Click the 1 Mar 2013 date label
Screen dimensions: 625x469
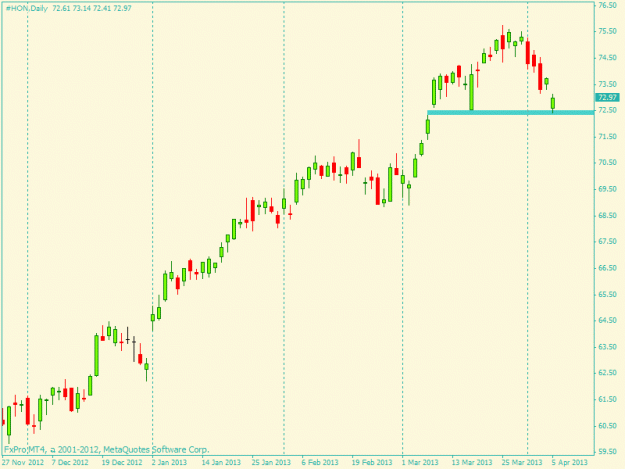point(420,462)
